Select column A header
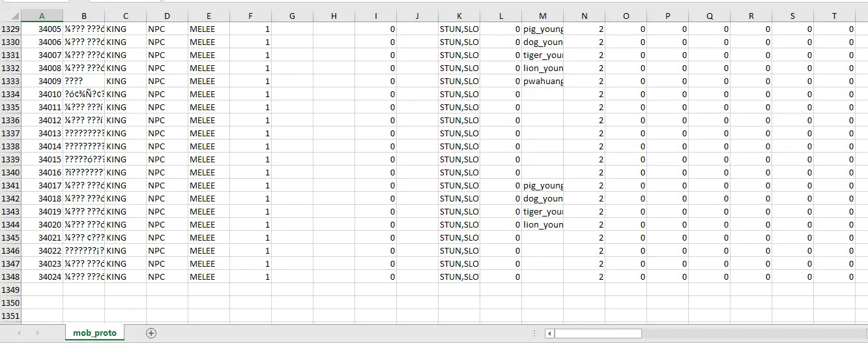Screen dimensions: 868x343 click(42, 16)
